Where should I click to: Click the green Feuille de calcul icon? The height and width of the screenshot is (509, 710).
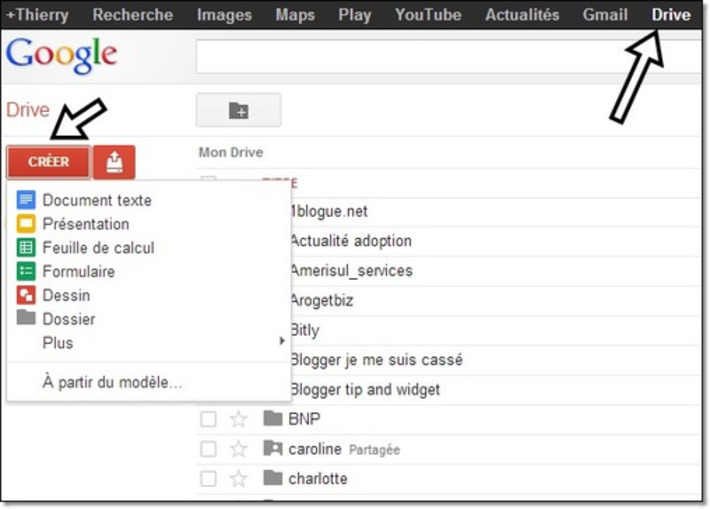pyautogui.click(x=26, y=248)
